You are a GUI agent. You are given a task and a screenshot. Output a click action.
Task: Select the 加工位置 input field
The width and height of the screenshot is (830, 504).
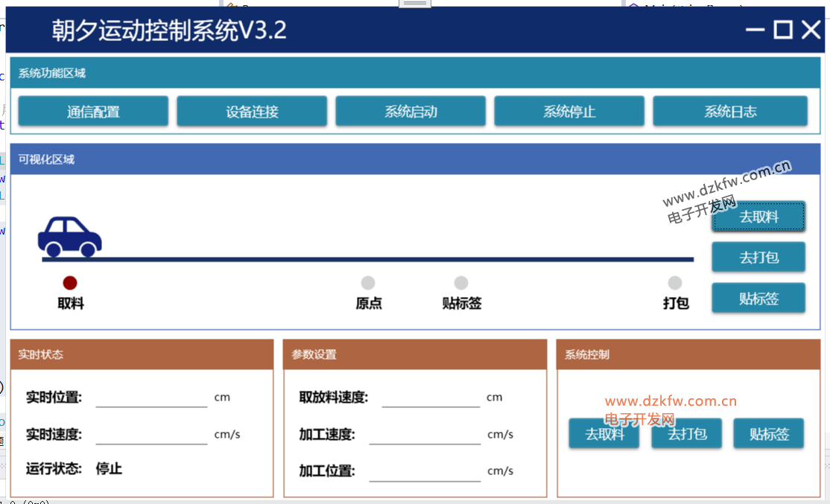(x=425, y=471)
